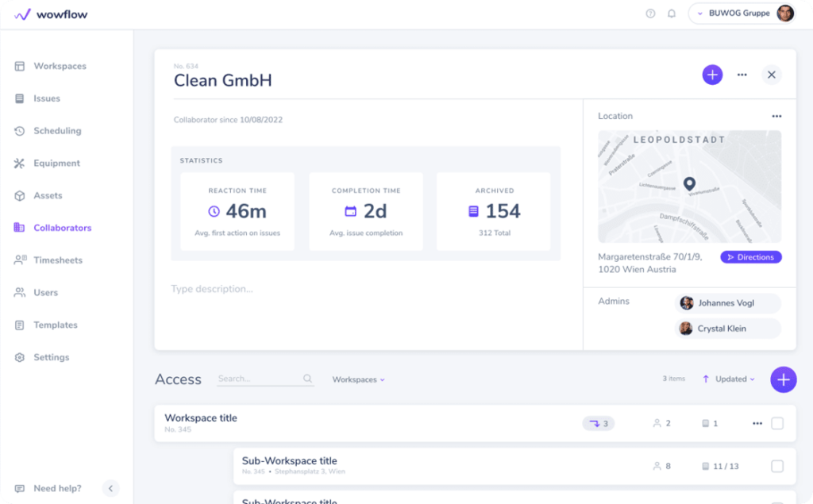The height and width of the screenshot is (504, 813).
Task: Click the user profile avatar
Action: [785, 13]
